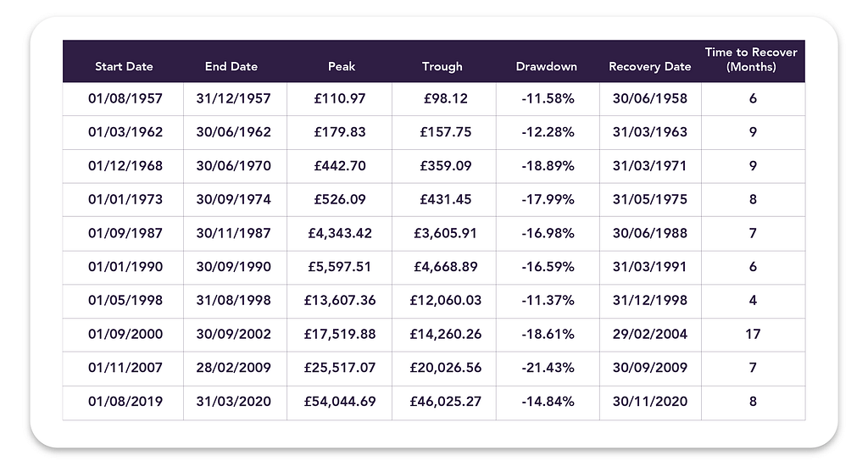Click the End Date column header
The width and height of the screenshot is (868, 472).
point(231,66)
